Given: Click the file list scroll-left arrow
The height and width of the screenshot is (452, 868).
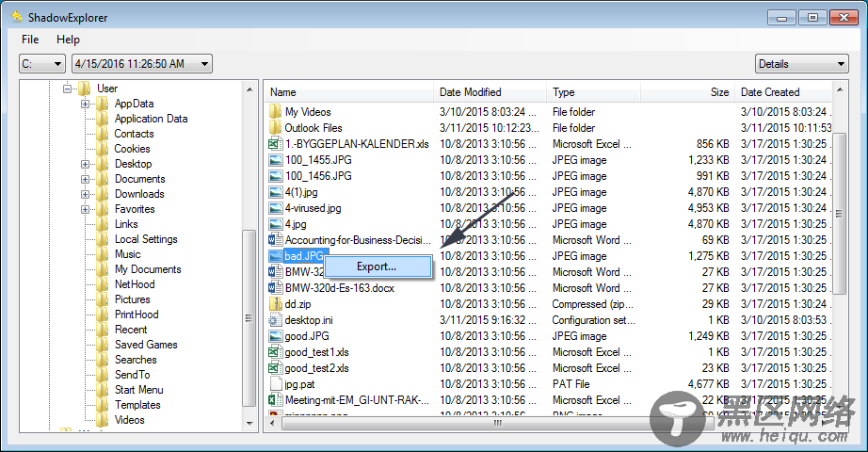Looking at the screenshot, I should (272, 423).
